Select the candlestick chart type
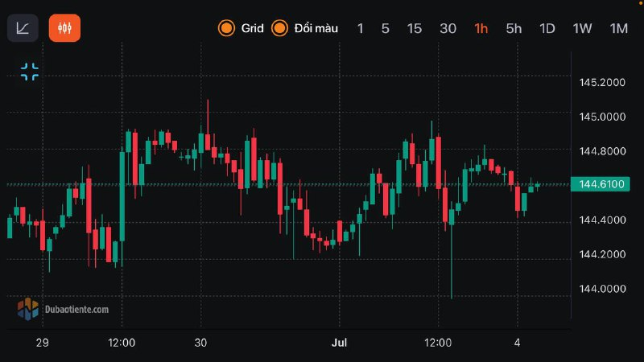644x362 pixels. click(x=64, y=28)
